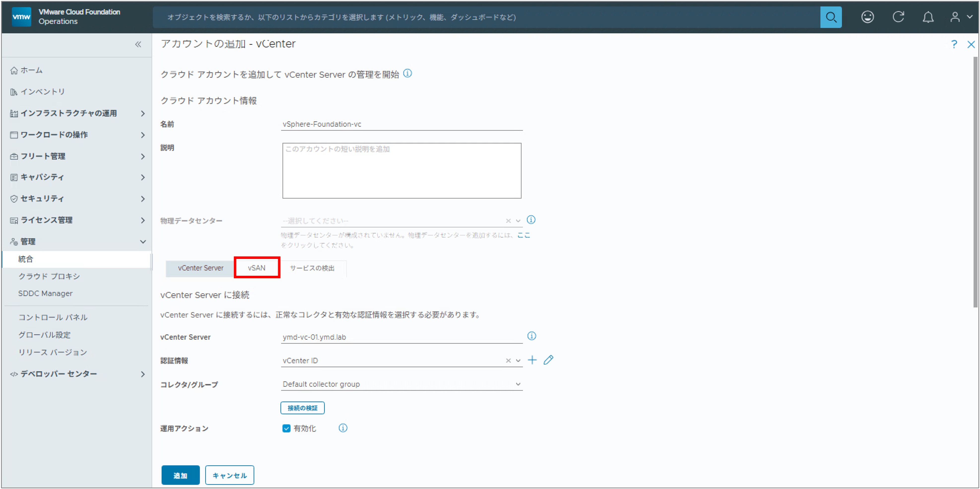Screen dimensions: 980x489
Task: Clear the 物理データセンター selection
Action: pyautogui.click(x=508, y=221)
